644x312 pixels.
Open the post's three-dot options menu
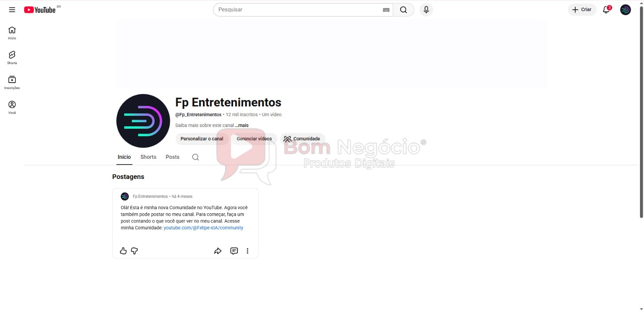[x=248, y=251]
